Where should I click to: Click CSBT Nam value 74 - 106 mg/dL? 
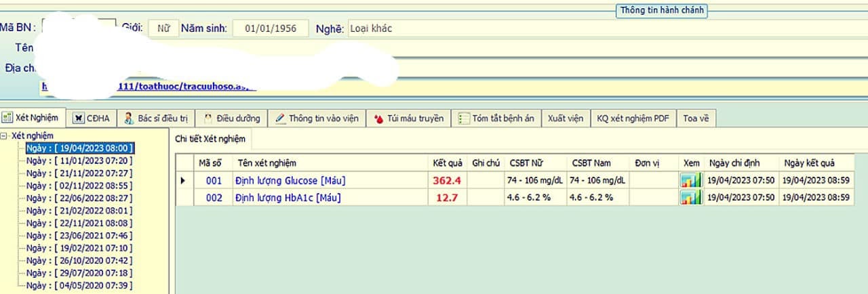coord(597,181)
